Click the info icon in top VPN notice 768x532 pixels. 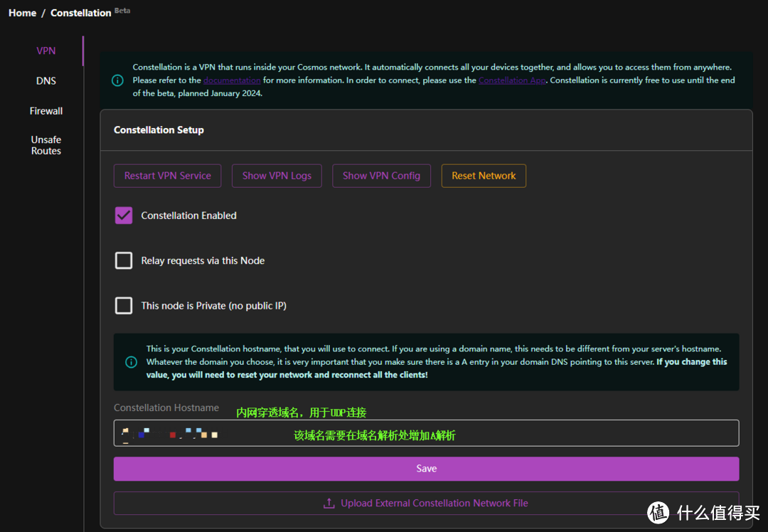pos(117,80)
